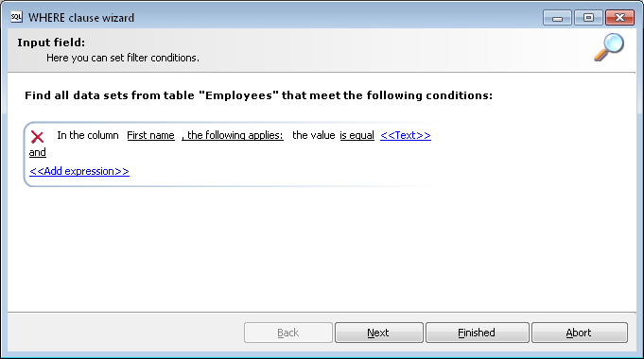Add a new condition via <<Add expression>>

pyautogui.click(x=79, y=171)
